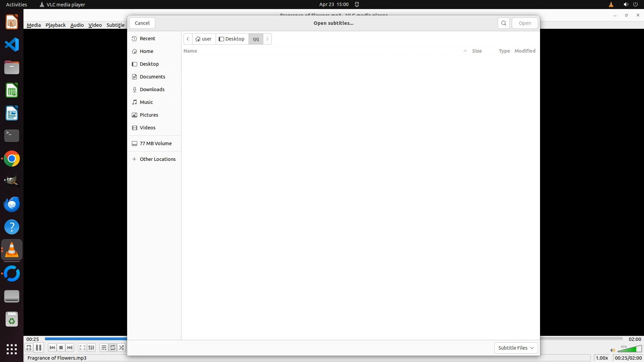Click the search icon in file dialog
The width and height of the screenshot is (644, 362).
503,23
